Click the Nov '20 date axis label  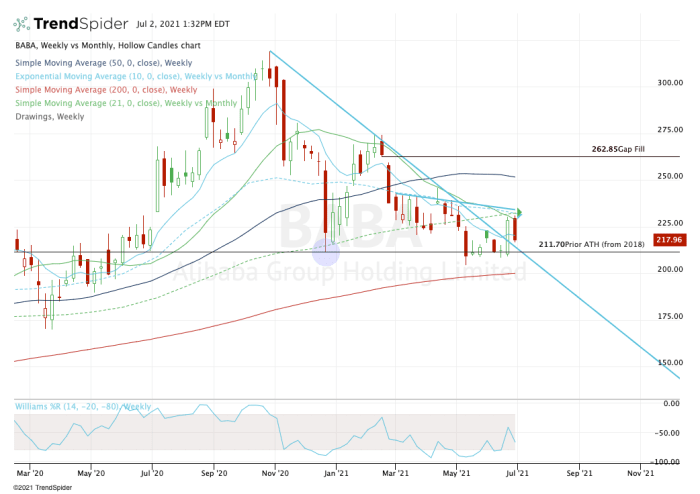275,473
